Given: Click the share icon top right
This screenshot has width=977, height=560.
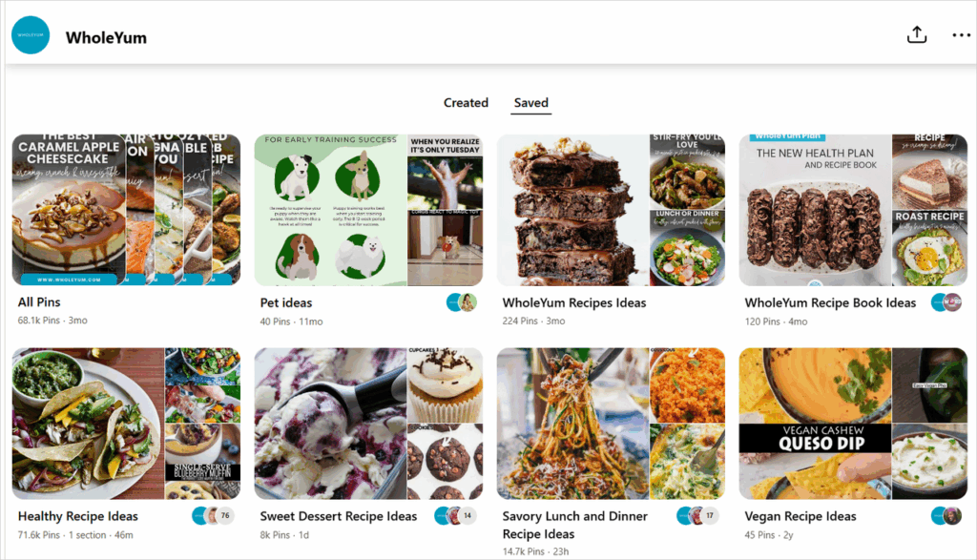Looking at the screenshot, I should pos(916,34).
